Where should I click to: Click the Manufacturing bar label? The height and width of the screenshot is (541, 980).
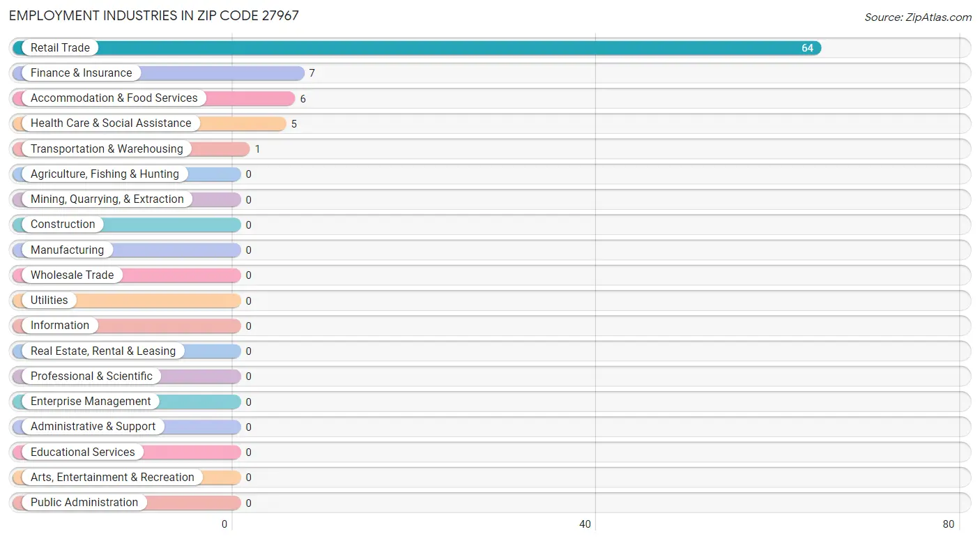point(67,250)
